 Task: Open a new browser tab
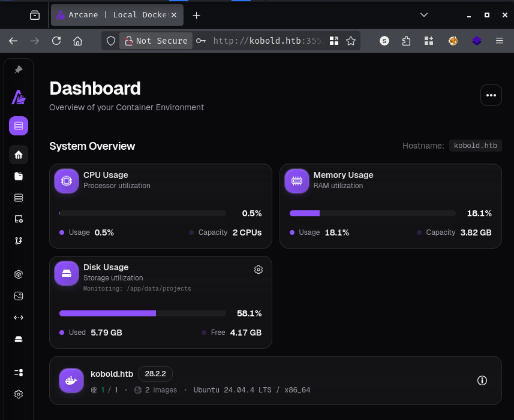tap(196, 16)
